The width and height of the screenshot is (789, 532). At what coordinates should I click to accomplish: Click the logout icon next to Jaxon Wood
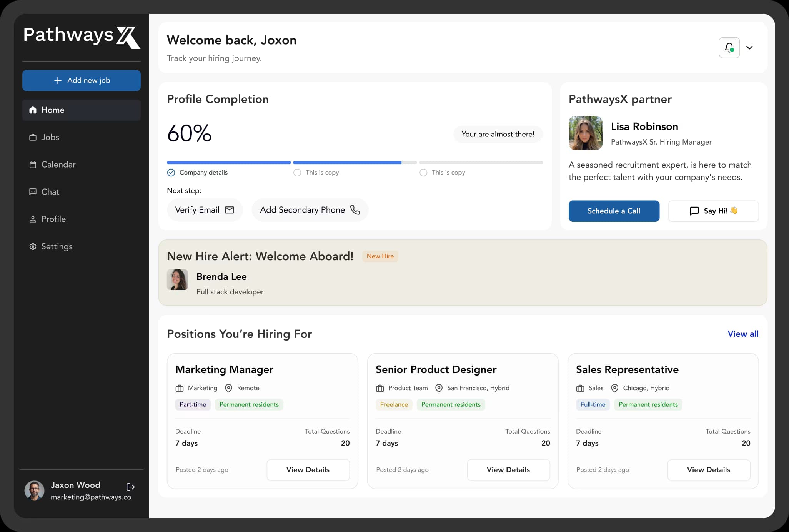[130, 487]
